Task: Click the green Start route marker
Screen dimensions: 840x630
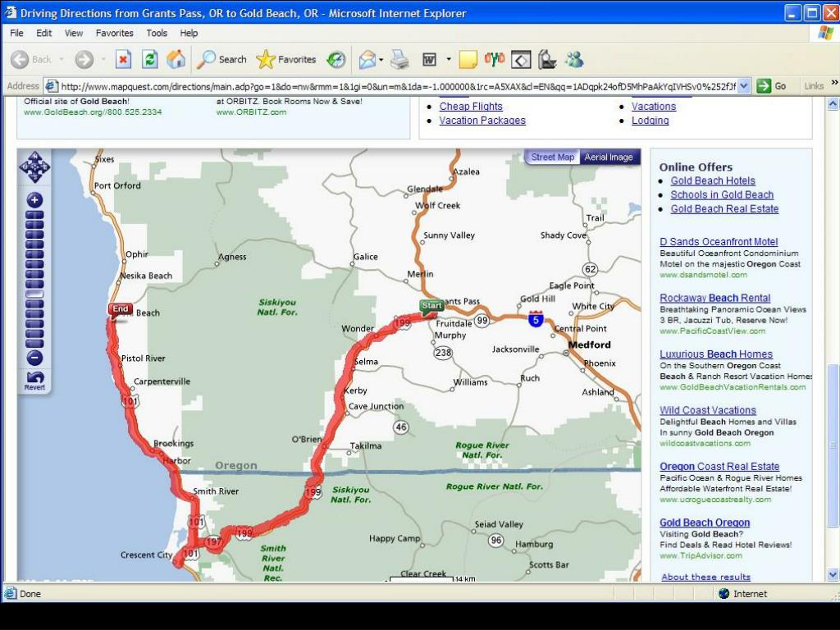Action: coord(431,307)
